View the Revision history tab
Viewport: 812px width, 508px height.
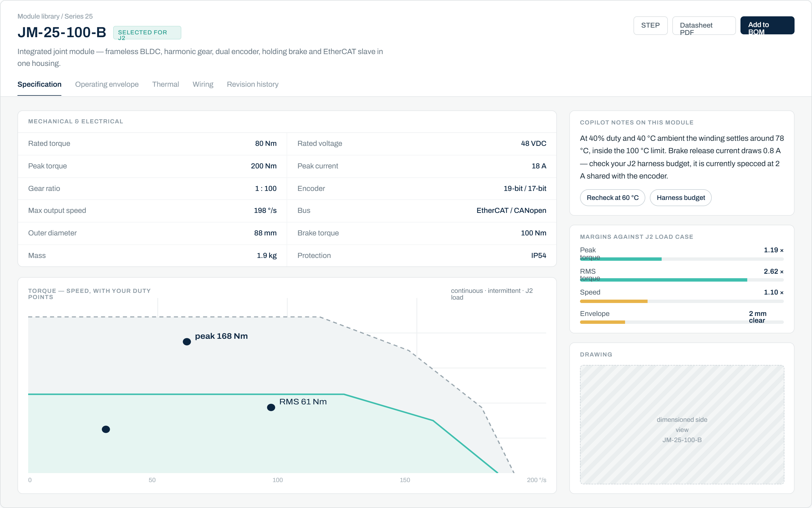point(252,84)
